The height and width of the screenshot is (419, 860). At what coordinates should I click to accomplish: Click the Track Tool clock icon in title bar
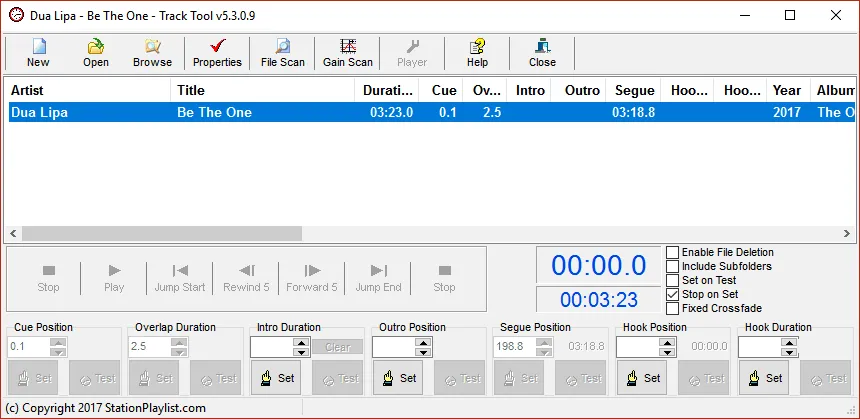pos(16,15)
